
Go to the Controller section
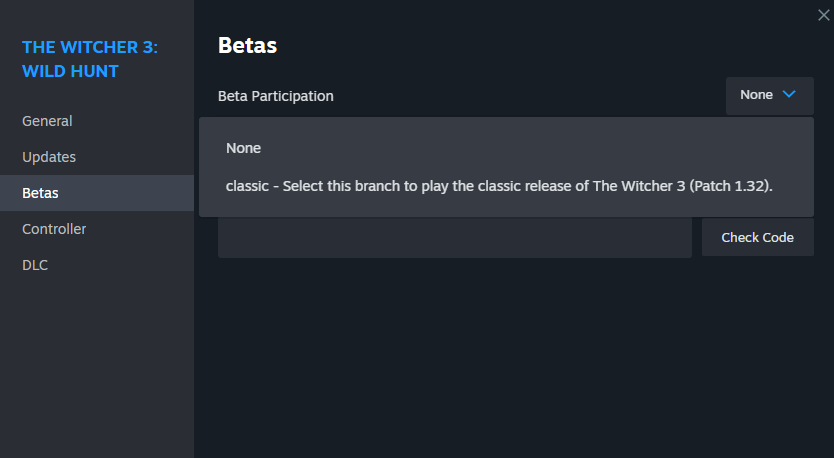pos(54,229)
